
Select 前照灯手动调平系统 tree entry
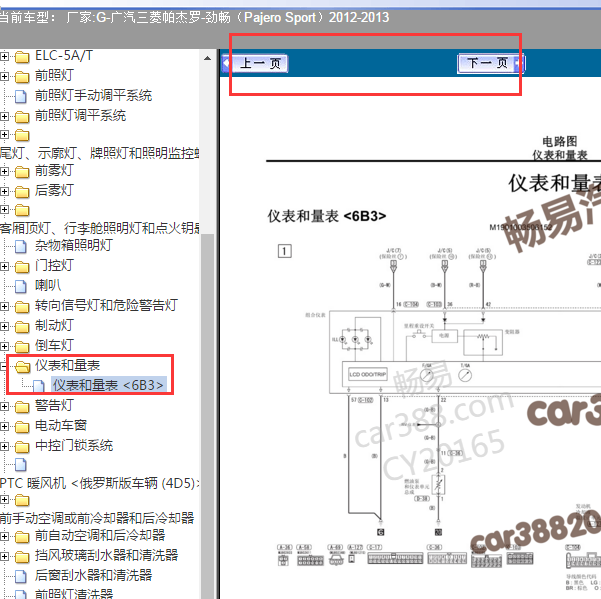pyautogui.click(x=93, y=95)
